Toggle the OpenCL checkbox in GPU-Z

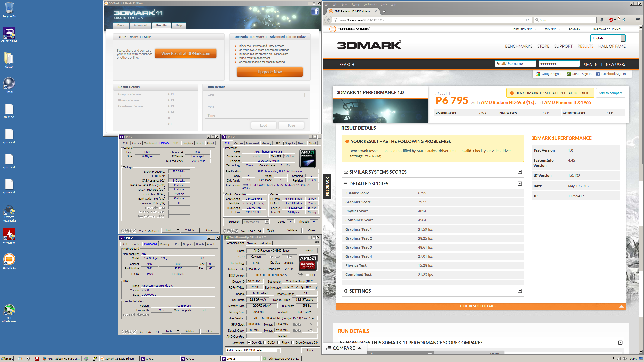pos(249,342)
